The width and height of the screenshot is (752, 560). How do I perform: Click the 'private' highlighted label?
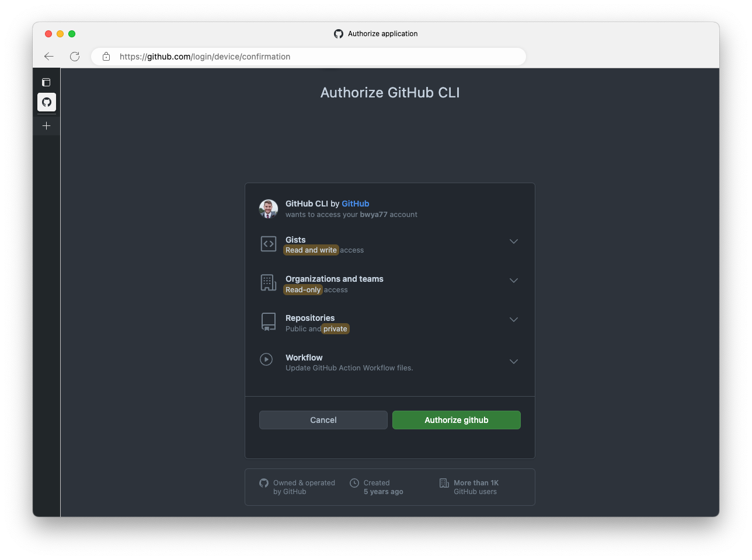tap(335, 329)
